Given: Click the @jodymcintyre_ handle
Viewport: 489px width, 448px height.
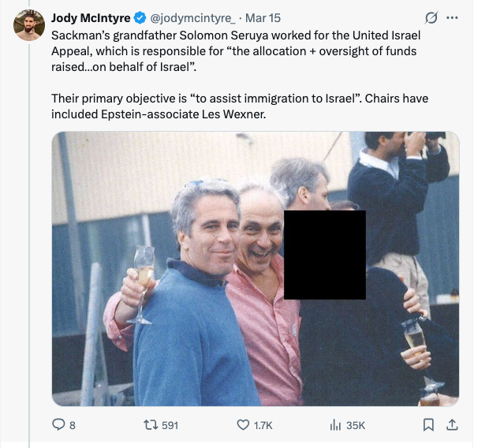Looking at the screenshot, I should 193,18.
